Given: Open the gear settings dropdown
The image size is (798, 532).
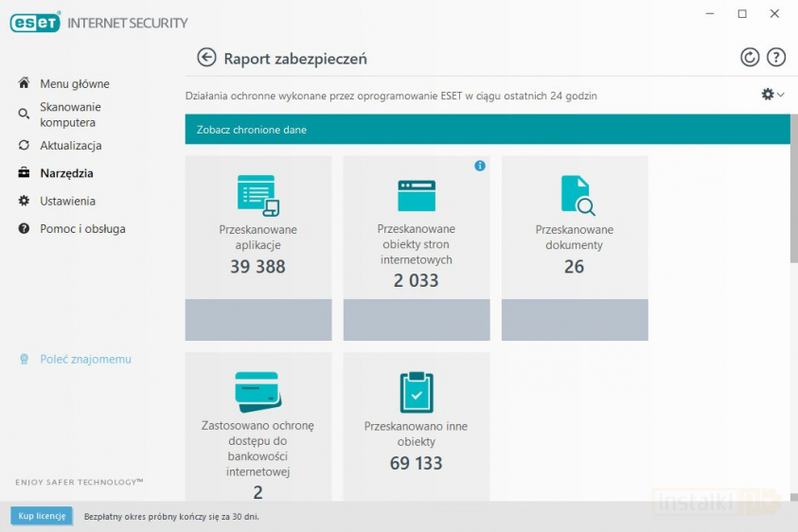Looking at the screenshot, I should pos(772,95).
